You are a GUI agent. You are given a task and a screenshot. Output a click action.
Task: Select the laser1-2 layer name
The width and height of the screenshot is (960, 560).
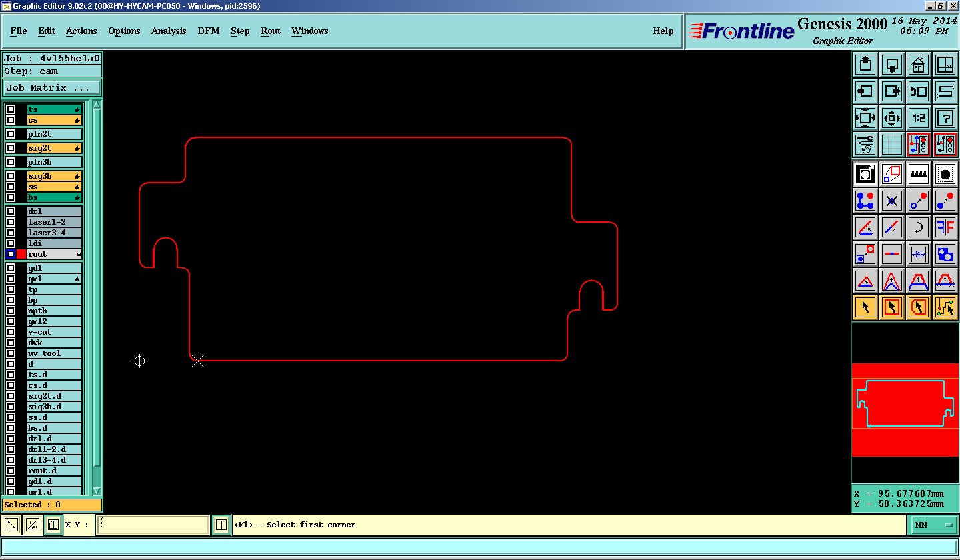[54, 222]
